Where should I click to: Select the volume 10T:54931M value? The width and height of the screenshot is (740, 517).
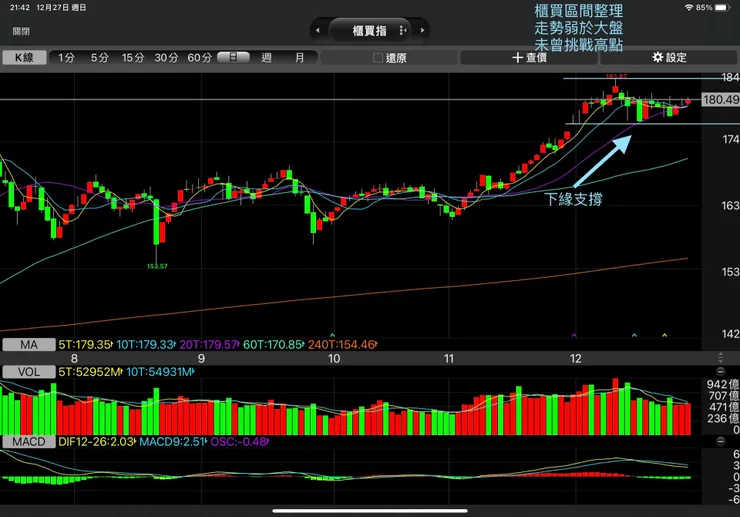coord(160,372)
